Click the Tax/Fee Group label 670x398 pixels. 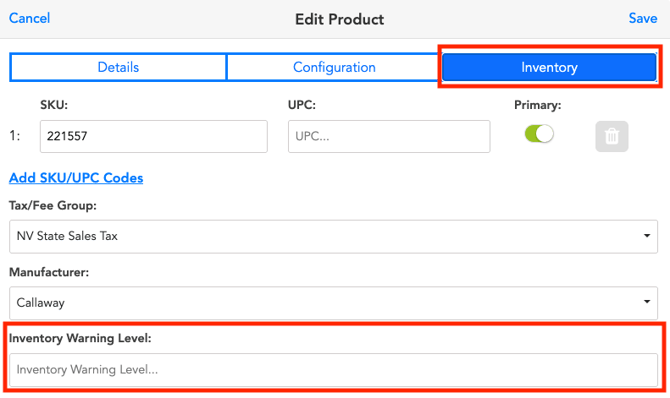(53, 206)
